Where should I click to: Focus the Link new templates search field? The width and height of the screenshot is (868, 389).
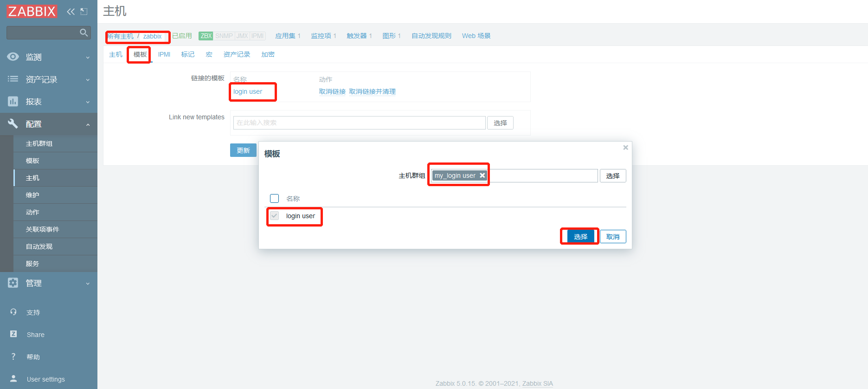359,123
